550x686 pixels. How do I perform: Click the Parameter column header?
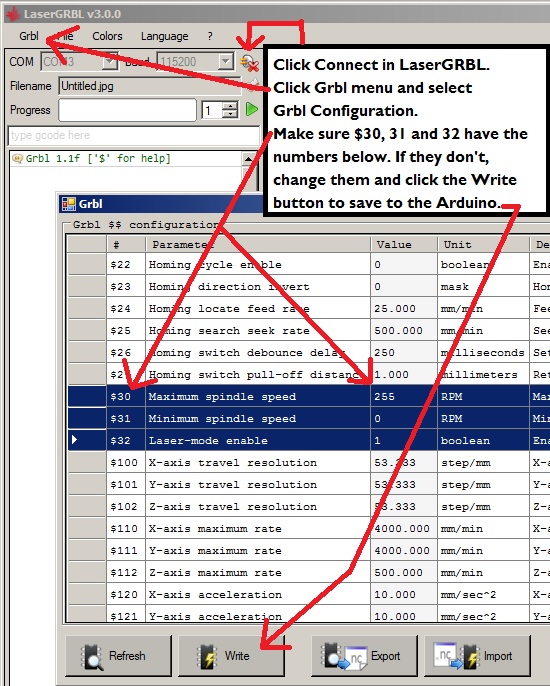tap(258, 245)
